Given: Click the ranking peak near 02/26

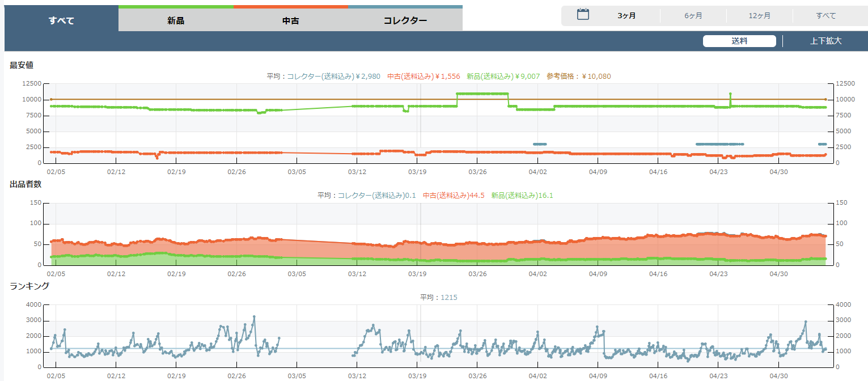Looking at the screenshot, I should [254, 317].
